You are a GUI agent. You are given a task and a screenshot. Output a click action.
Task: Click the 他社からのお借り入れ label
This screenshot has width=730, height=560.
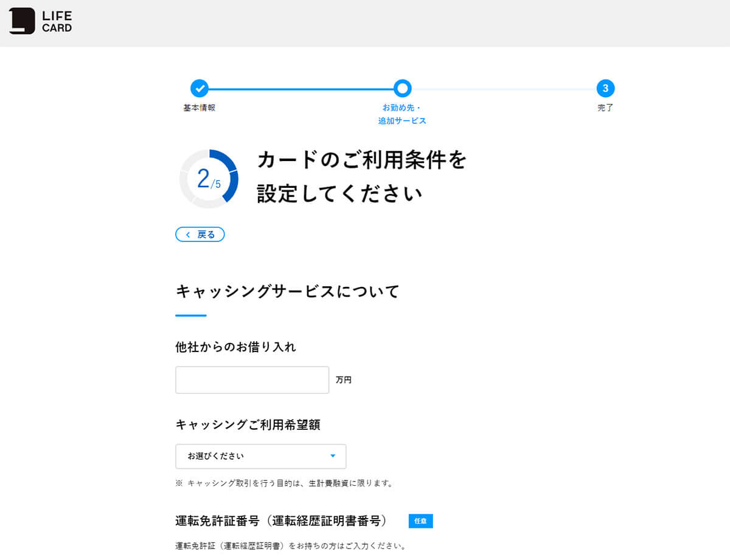[236, 347]
